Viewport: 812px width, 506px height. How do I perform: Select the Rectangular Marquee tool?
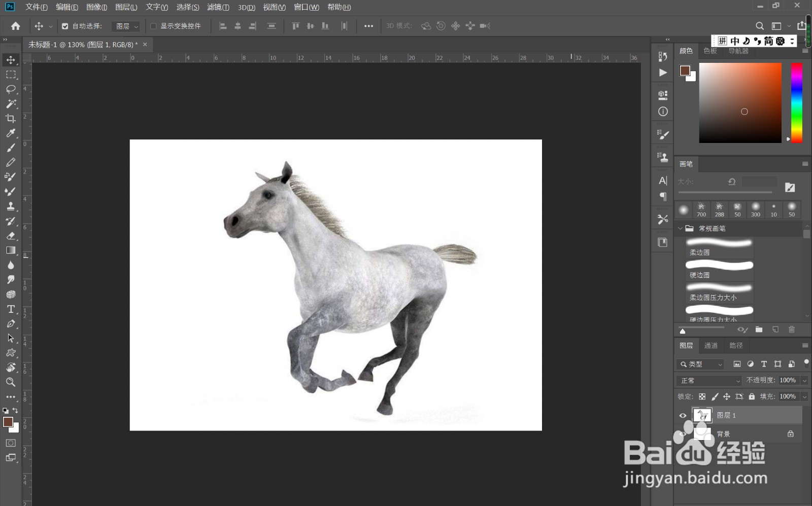coord(11,75)
